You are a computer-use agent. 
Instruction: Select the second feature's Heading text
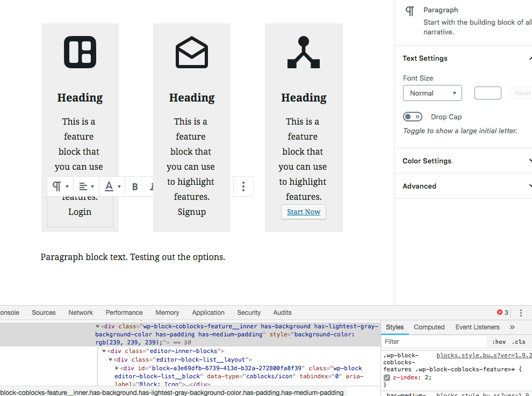192,98
